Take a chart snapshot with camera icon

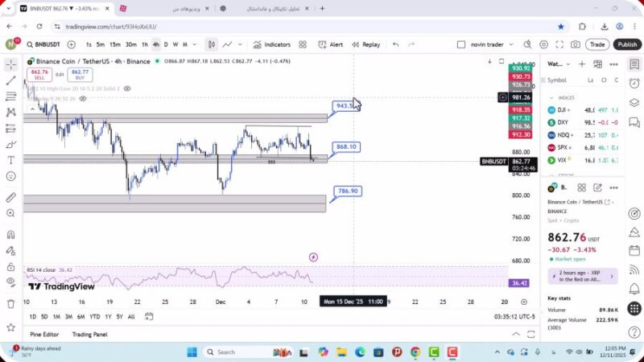(x=576, y=45)
